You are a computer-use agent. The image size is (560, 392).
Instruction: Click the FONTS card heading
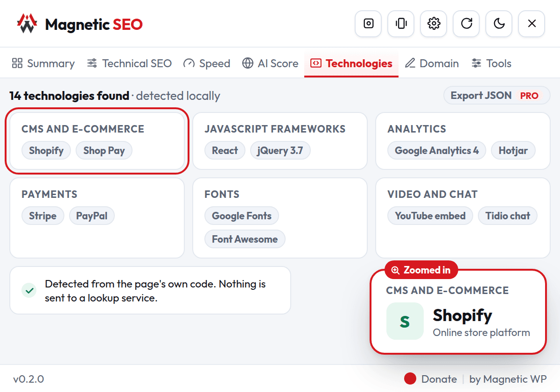[x=222, y=195]
